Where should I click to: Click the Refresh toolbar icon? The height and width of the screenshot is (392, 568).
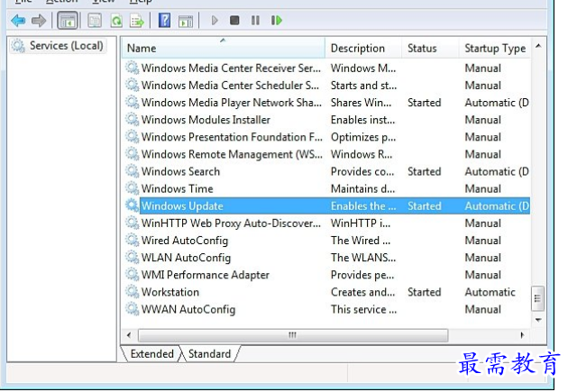coord(116,20)
